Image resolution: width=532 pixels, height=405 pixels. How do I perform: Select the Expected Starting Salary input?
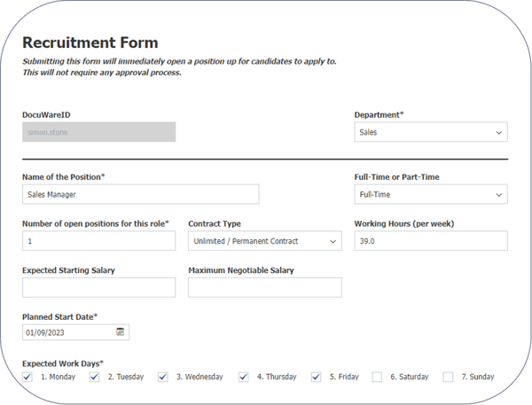tap(98, 287)
